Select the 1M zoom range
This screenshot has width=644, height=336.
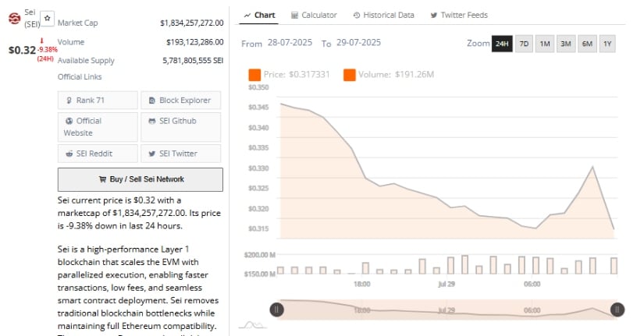pyautogui.click(x=545, y=44)
